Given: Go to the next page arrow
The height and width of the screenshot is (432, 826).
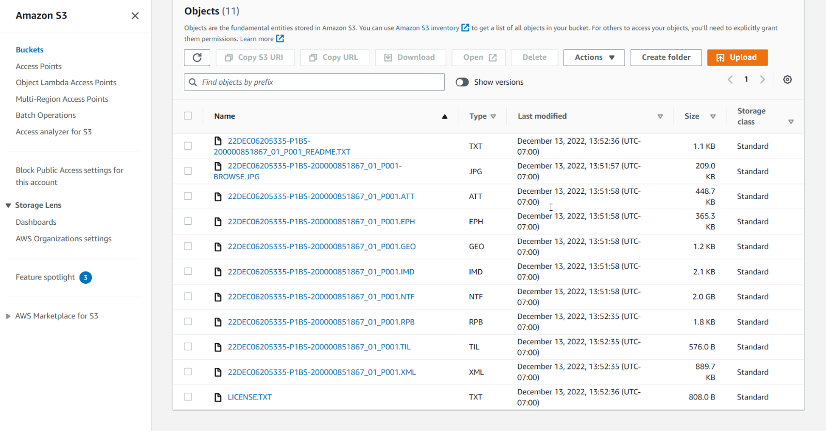Looking at the screenshot, I should [x=762, y=80].
